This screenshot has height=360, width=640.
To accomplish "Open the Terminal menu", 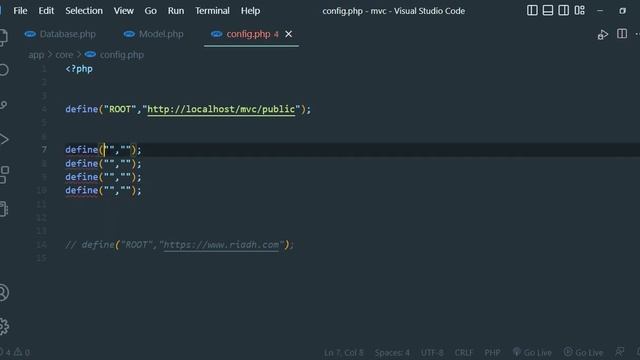I will tap(212, 11).
